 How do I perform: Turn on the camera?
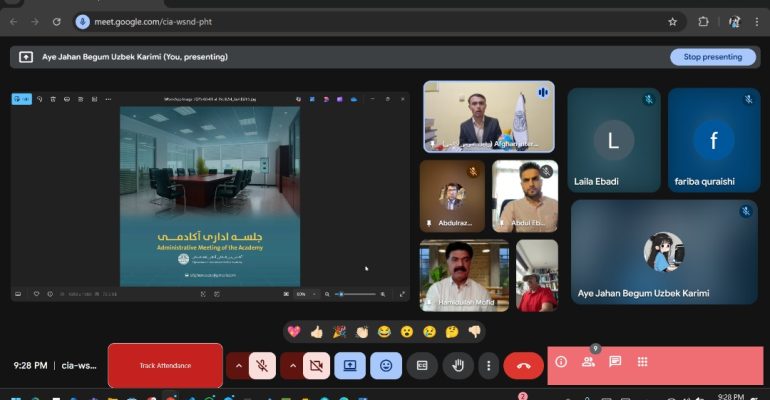coord(316,366)
